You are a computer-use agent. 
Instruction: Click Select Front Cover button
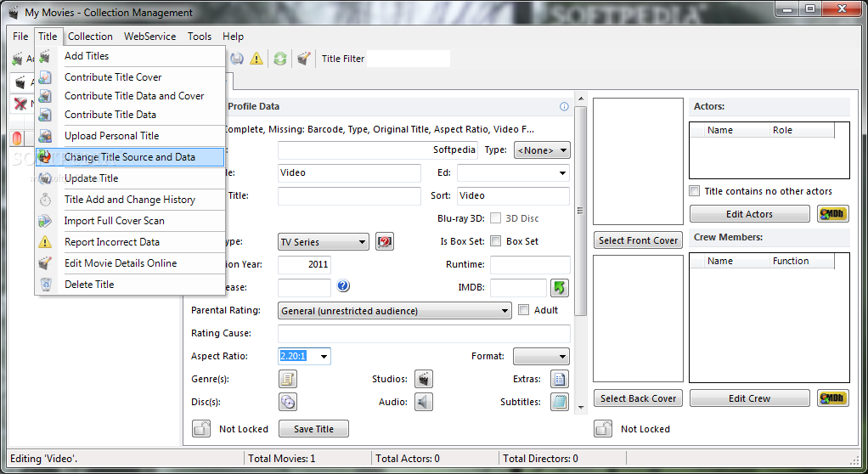tap(639, 240)
